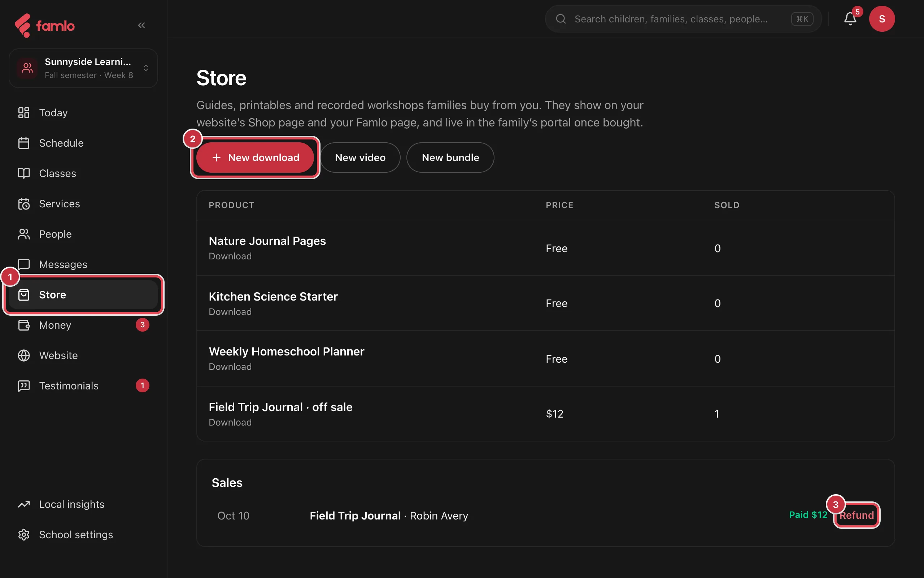
Task: Click the Testimonials quote icon
Action: pos(24,386)
